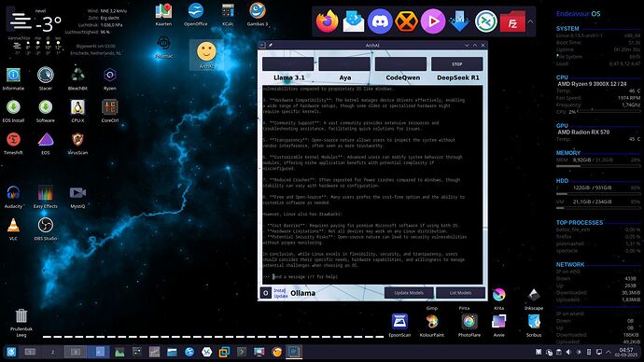The image size is (644, 362).
Task: Open the Stacer desktop icon
Action: coord(45,78)
